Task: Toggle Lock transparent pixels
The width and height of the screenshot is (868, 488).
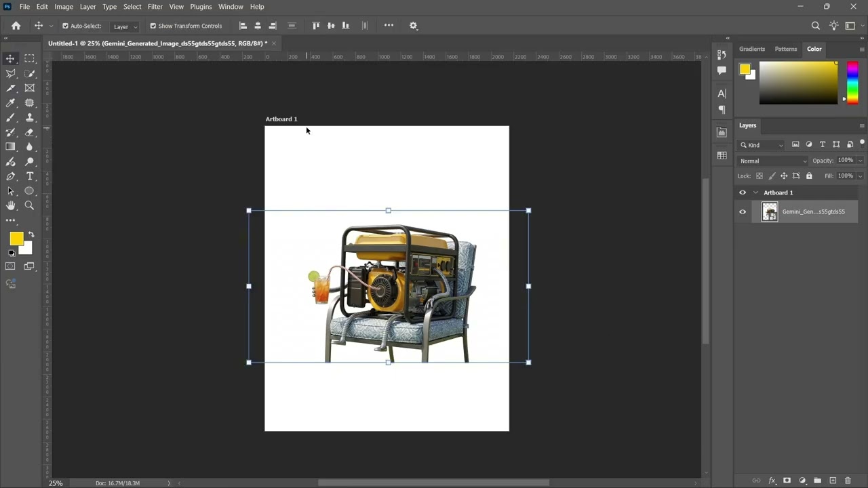Action: point(759,176)
